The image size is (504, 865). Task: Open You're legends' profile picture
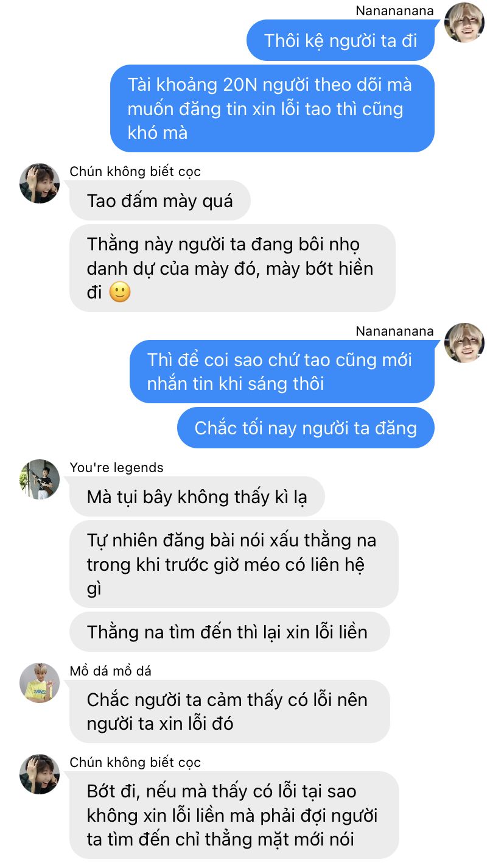tap(40, 479)
